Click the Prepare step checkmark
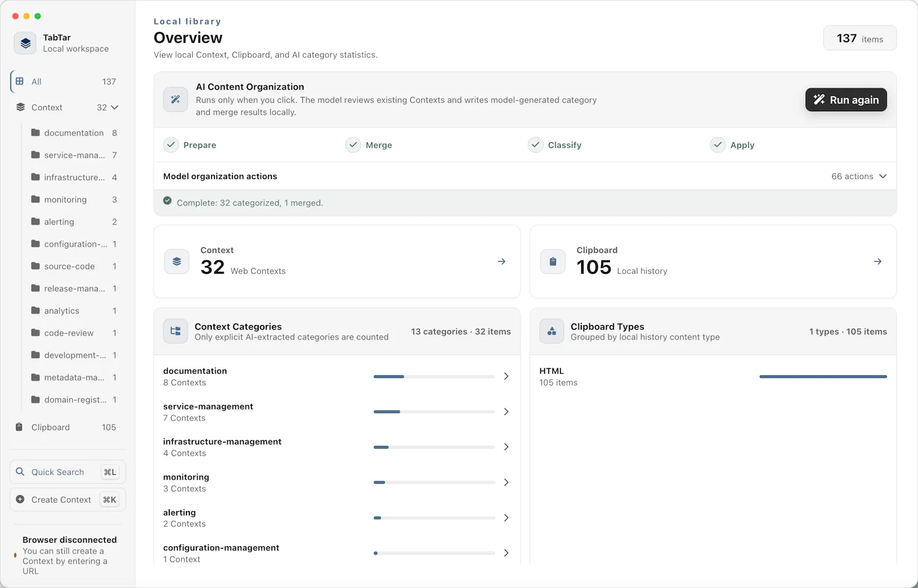This screenshot has width=918, height=588. [x=171, y=145]
